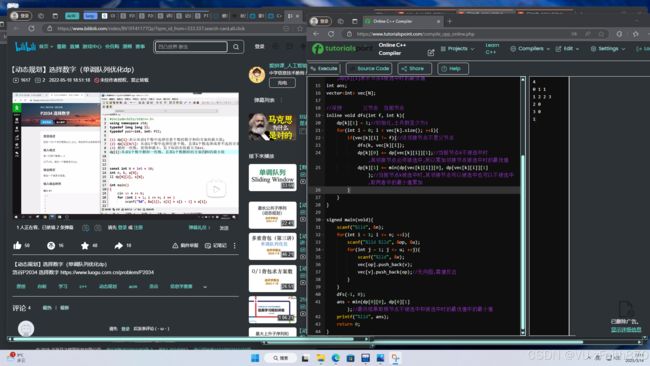Click the bilibili login text in header
Viewport: 650px width, 366px height.
260,46
